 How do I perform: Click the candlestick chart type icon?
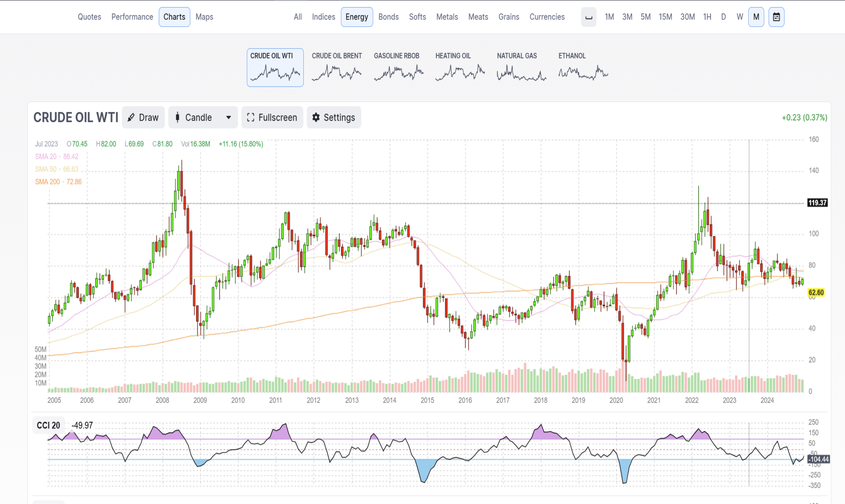[x=177, y=117]
